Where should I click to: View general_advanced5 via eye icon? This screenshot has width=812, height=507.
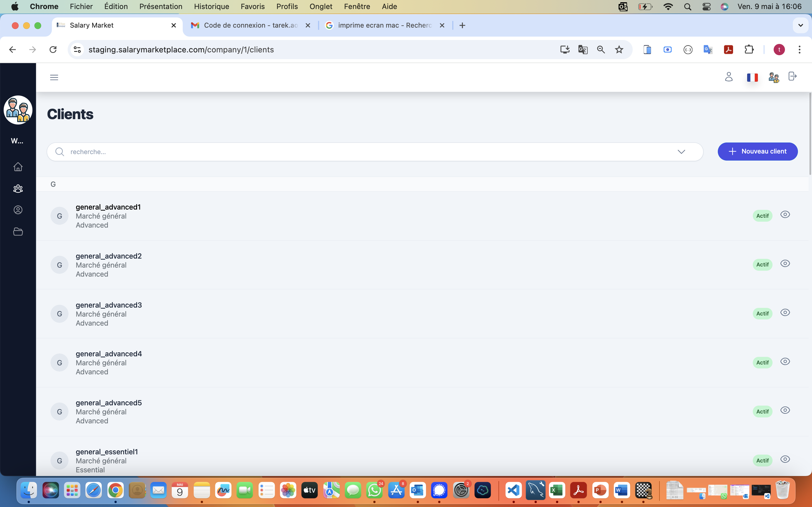click(785, 410)
